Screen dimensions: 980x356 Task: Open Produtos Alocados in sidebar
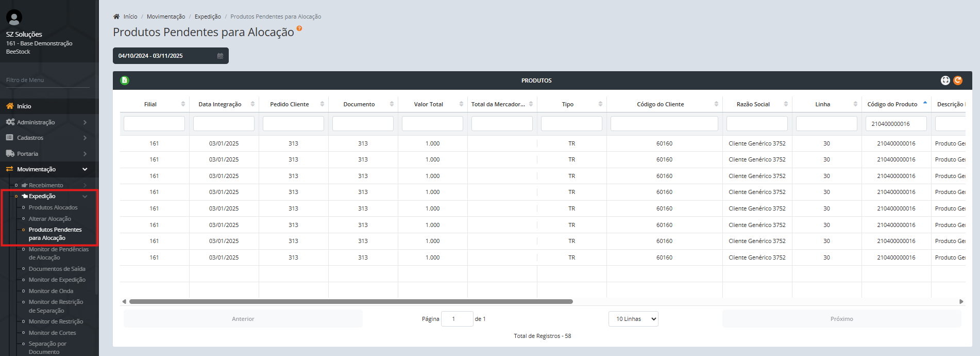click(53, 207)
